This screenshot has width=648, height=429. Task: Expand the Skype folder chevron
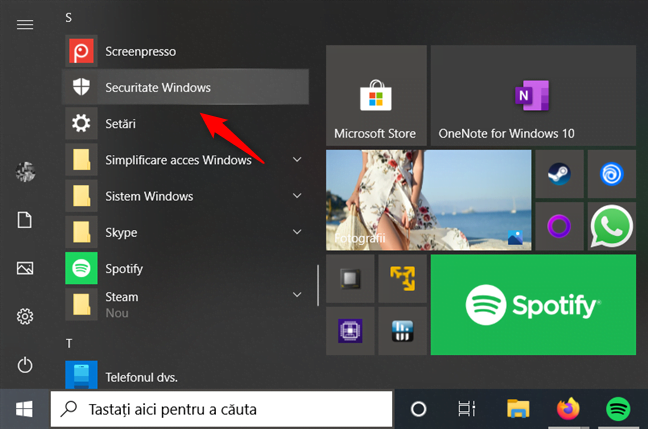(297, 232)
